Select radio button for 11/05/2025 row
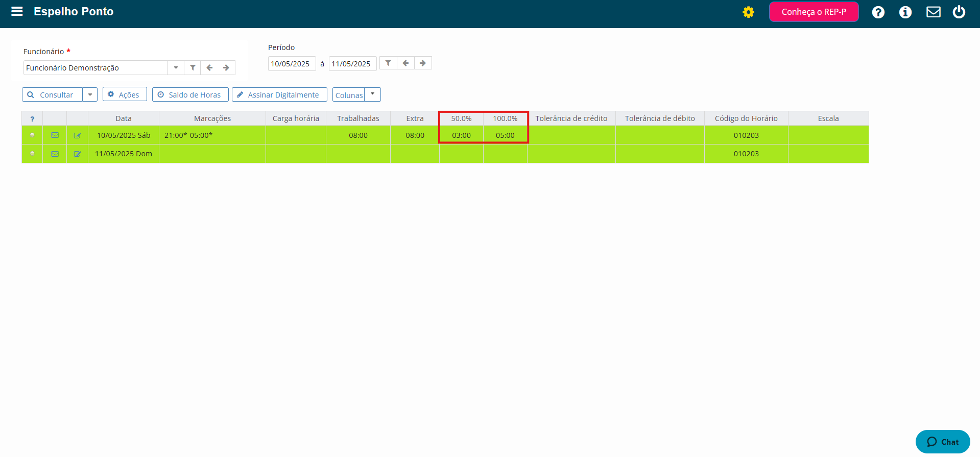Image resolution: width=980 pixels, height=457 pixels. (x=32, y=153)
